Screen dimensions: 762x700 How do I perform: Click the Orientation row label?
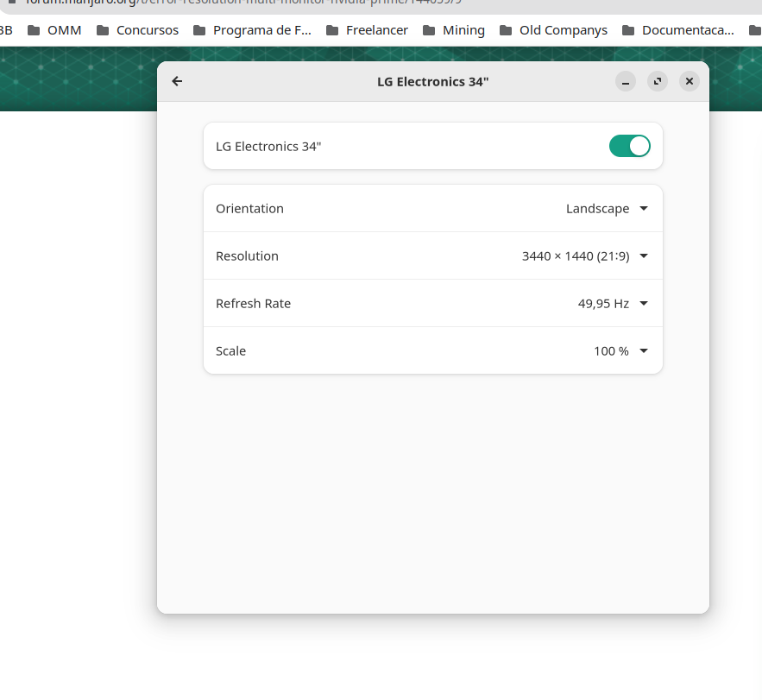[249, 209]
